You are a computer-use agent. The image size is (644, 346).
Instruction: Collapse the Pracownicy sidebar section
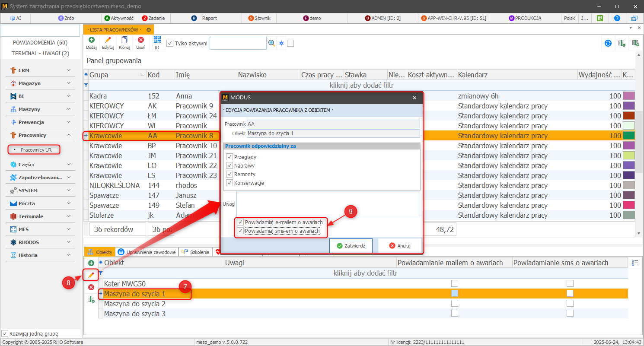[x=41, y=135]
